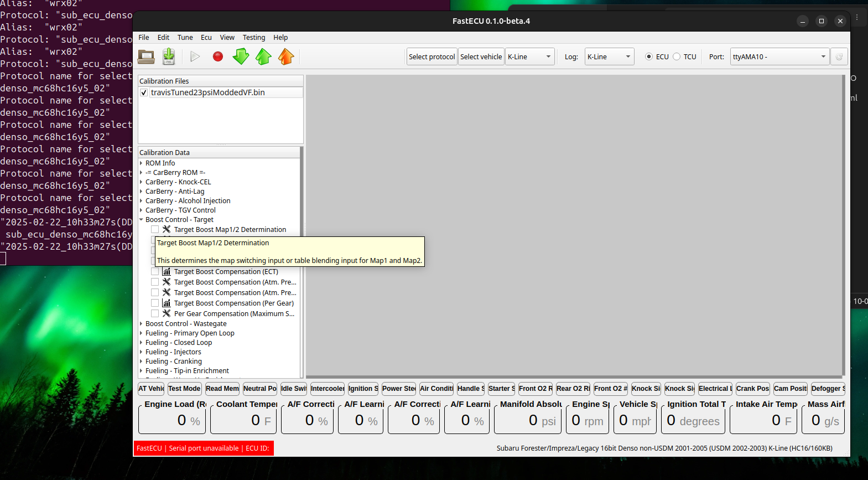Open the View menu
Viewport: 868px width, 480px height.
[x=227, y=38]
